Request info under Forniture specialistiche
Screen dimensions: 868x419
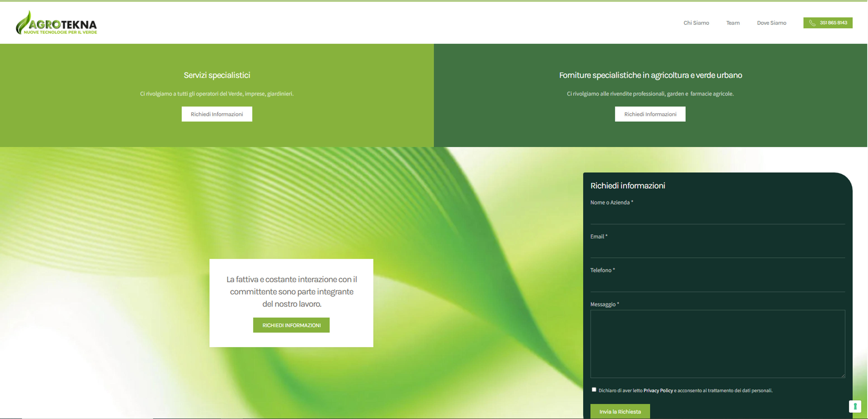click(650, 114)
